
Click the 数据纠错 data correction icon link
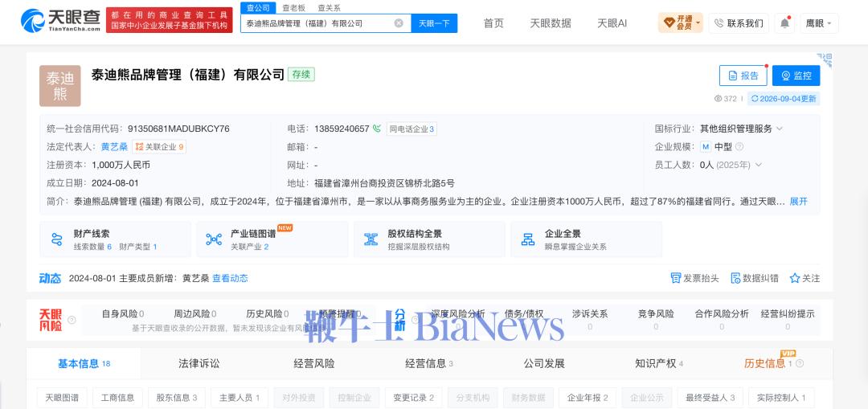[755, 278]
